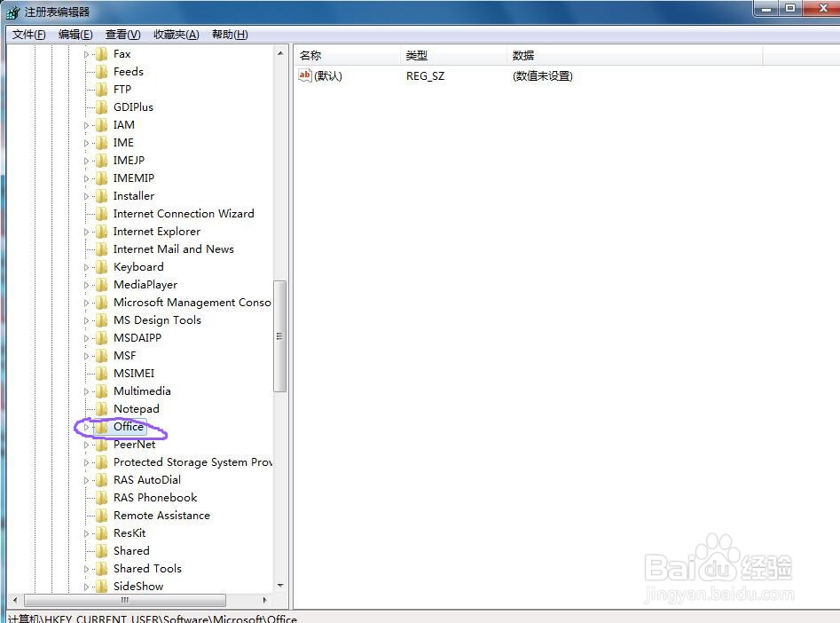Click the MSF folder icon
Image resolution: width=840 pixels, height=623 pixels.
102,356
